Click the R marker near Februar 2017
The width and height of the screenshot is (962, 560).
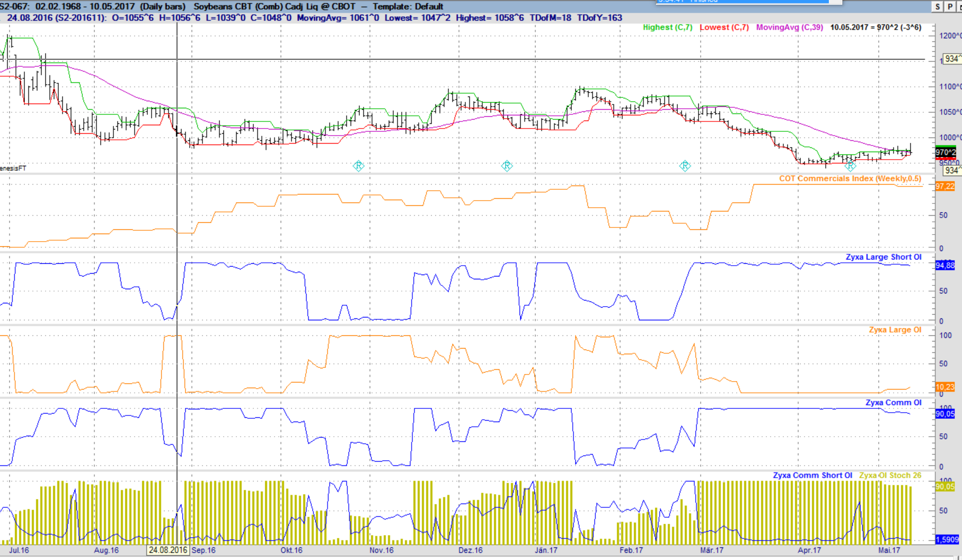[x=685, y=166]
